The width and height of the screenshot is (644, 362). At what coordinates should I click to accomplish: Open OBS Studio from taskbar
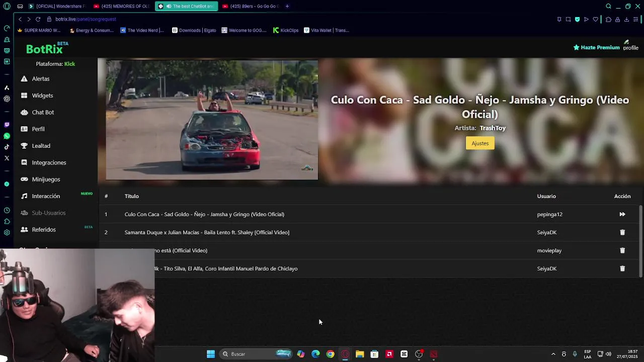(419, 354)
